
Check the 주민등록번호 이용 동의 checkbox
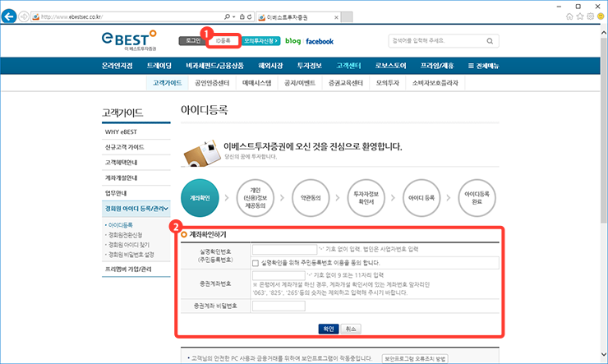click(256, 263)
